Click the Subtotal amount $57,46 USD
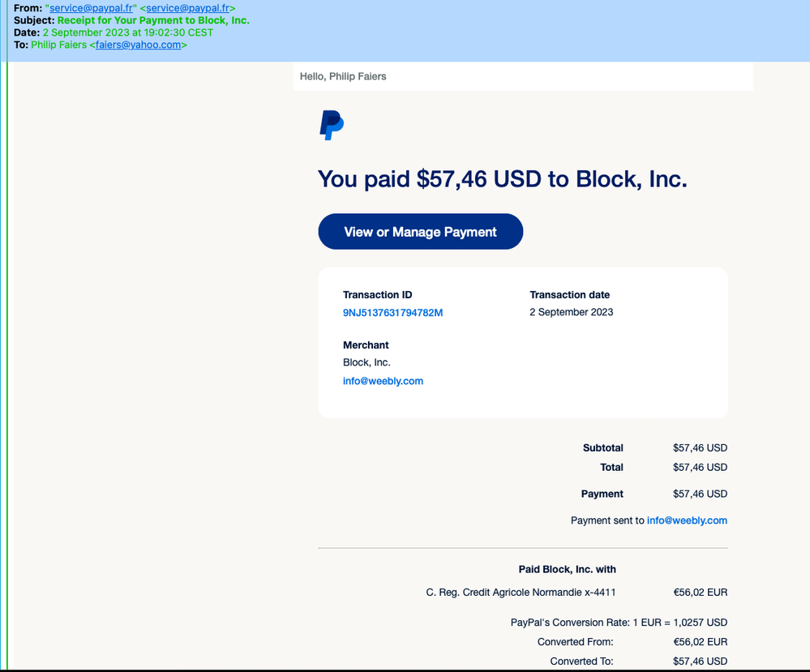The image size is (810, 672). [700, 447]
